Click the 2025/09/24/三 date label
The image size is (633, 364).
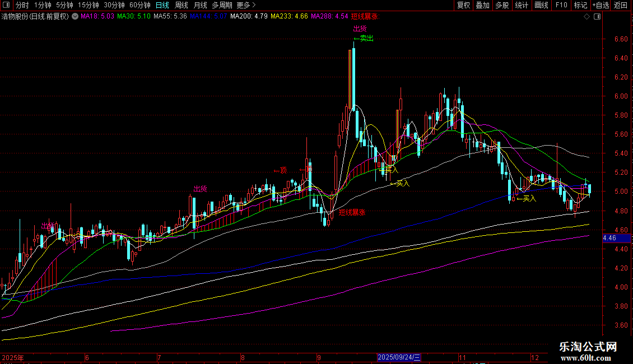(399, 357)
